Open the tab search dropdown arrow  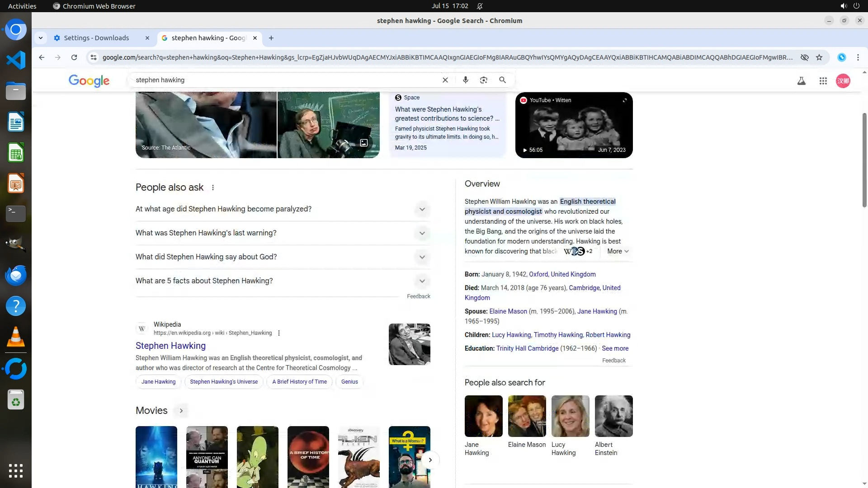pos(41,38)
